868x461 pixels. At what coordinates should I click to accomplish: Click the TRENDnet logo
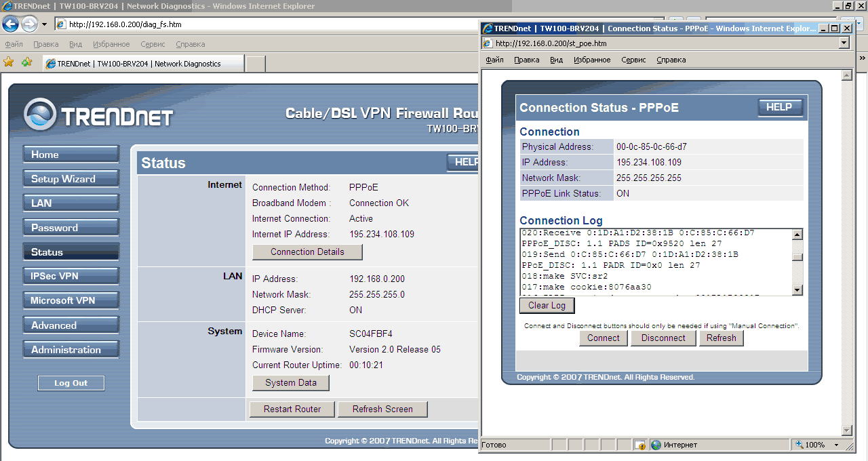pyautogui.click(x=98, y=115)
